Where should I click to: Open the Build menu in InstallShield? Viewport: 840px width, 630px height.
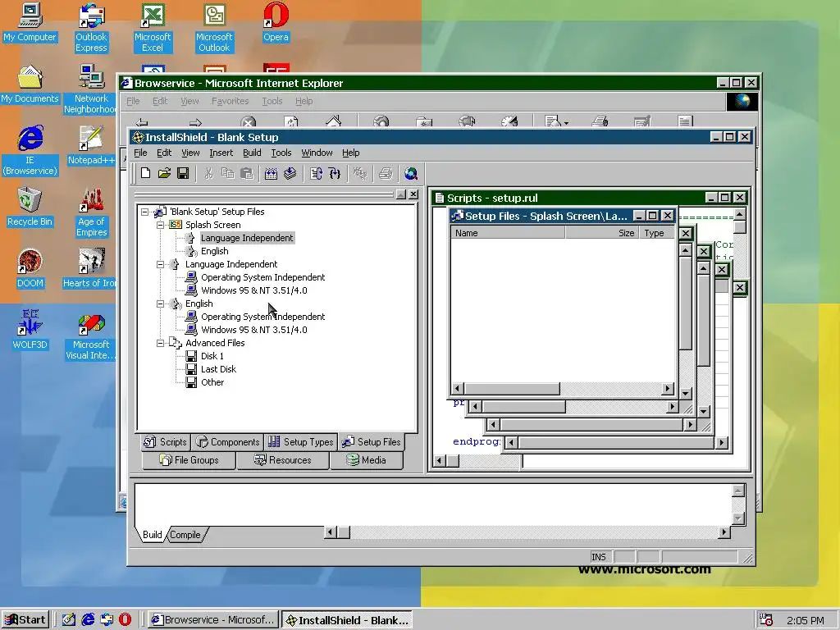[x=252, y=153]
